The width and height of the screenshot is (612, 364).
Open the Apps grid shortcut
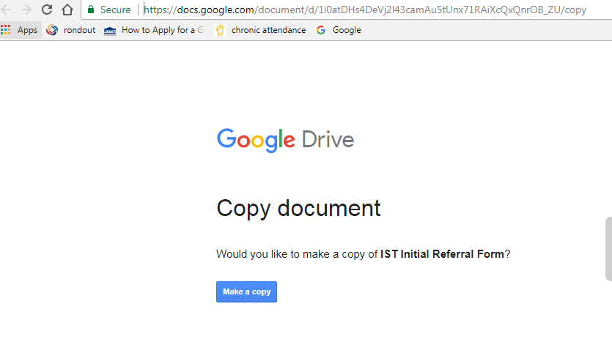coord(20,30)
